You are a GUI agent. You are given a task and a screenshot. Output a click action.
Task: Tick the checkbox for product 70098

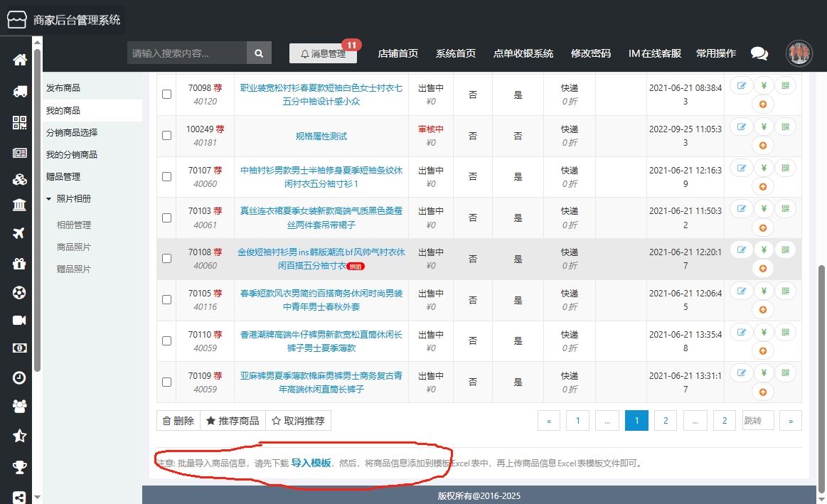(166, 95)
